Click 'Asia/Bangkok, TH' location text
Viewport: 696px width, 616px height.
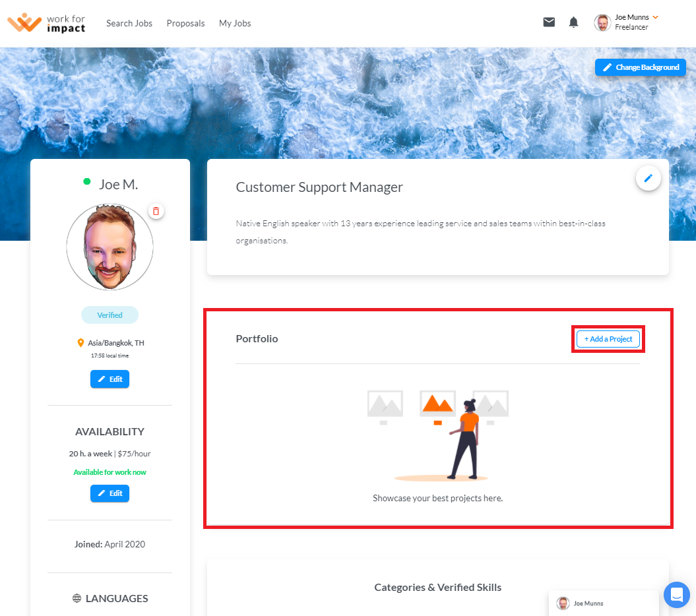click(x=116, y=342)
